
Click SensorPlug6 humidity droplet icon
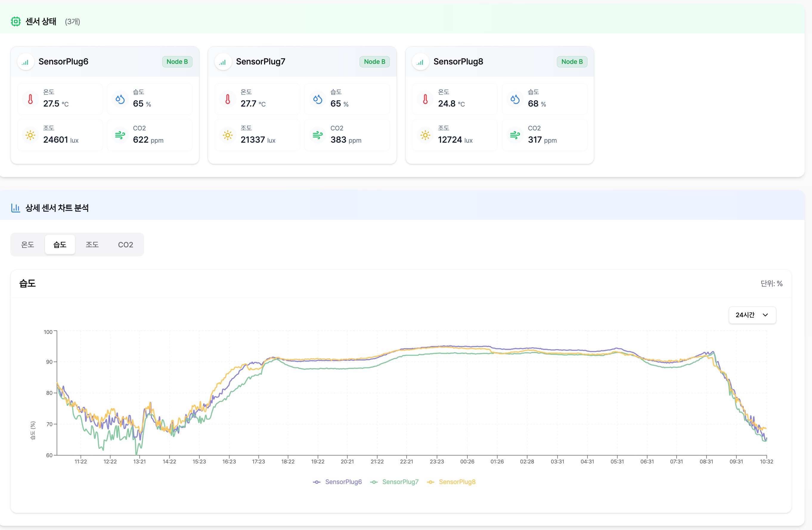point(120,99)
